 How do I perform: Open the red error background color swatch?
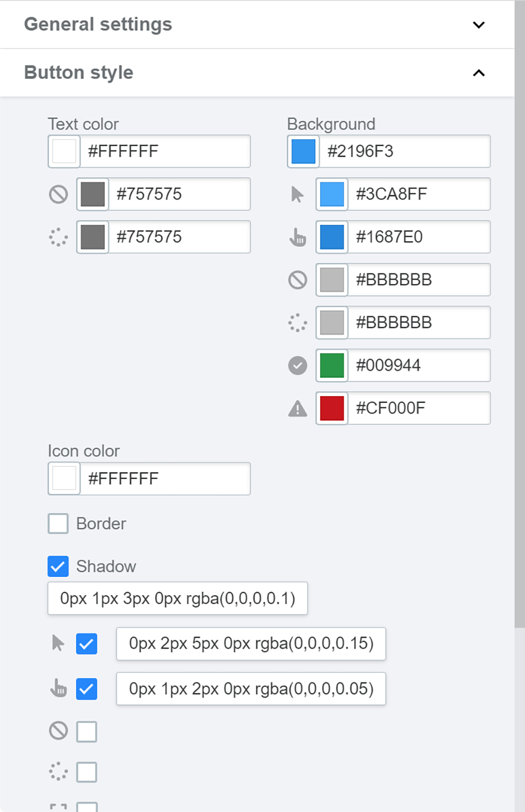coord(332,408)
